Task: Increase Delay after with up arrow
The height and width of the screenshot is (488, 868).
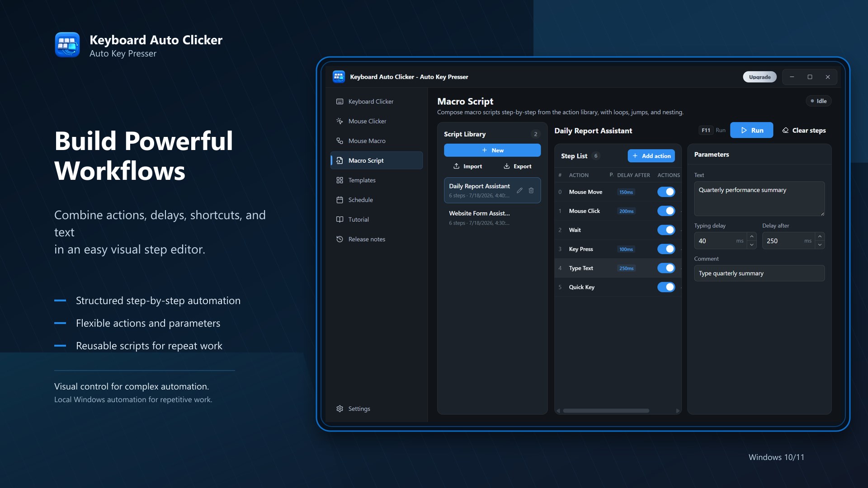Action: click(820, 236)
